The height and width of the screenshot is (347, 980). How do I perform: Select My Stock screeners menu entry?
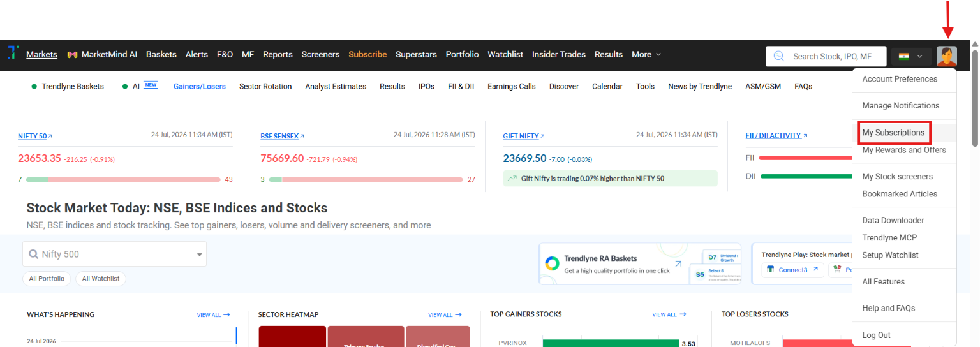coord(898,176)
